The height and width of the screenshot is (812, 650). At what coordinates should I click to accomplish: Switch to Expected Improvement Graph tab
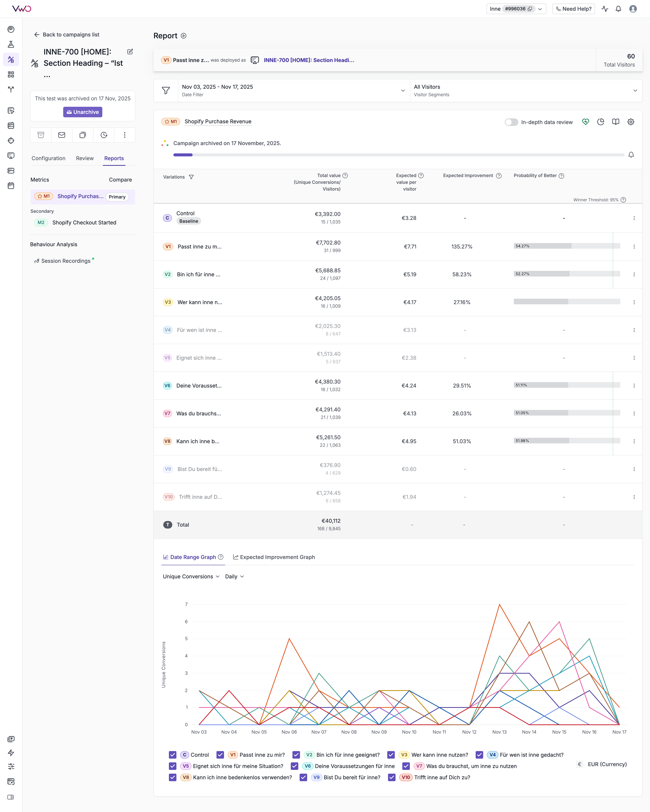coord(274,557)
